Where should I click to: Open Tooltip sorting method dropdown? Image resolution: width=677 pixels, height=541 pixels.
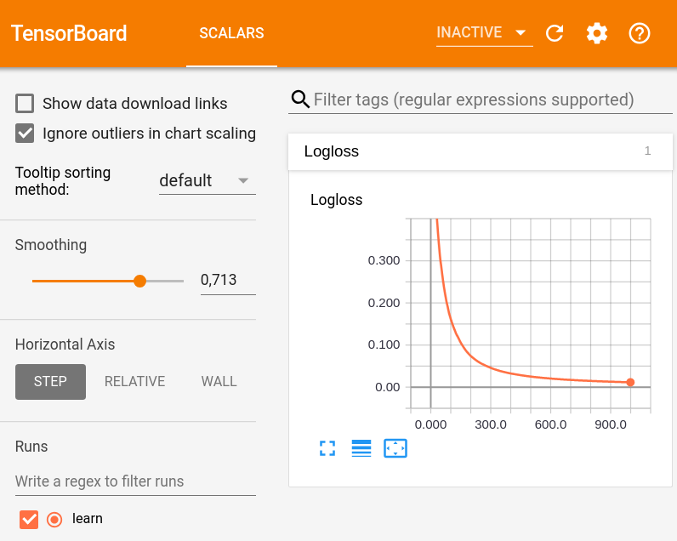207,181
